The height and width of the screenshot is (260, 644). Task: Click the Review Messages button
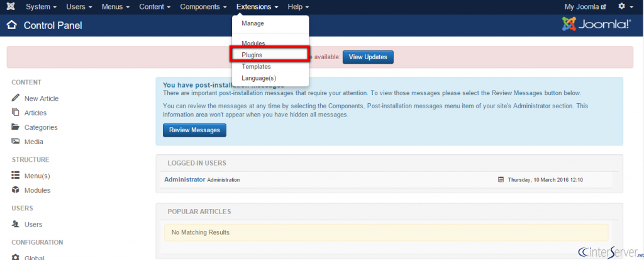coord(194,130)
